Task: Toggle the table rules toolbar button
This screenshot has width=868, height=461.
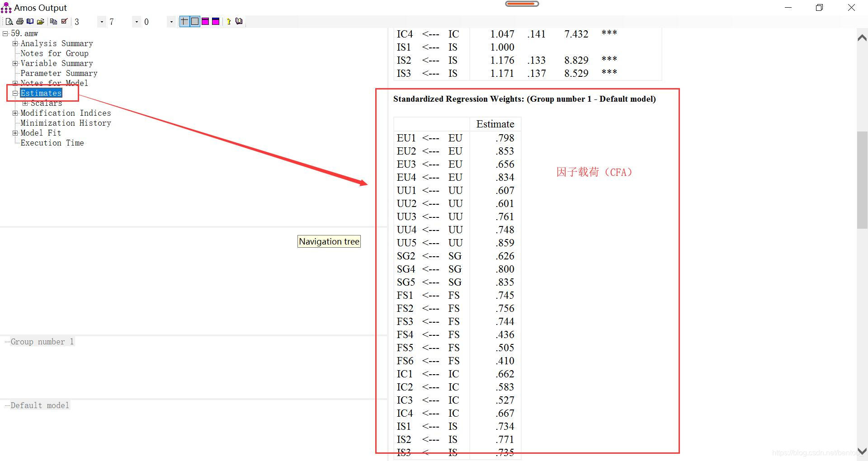Action: (x=184, y=21)
